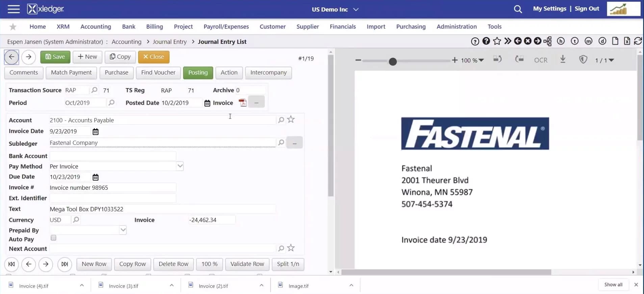Image resolution: width=644 pixels, height=294 pixels.
Task: Click the Text field 'Mega Tool Box DPY1033522'
Action: 162,209
